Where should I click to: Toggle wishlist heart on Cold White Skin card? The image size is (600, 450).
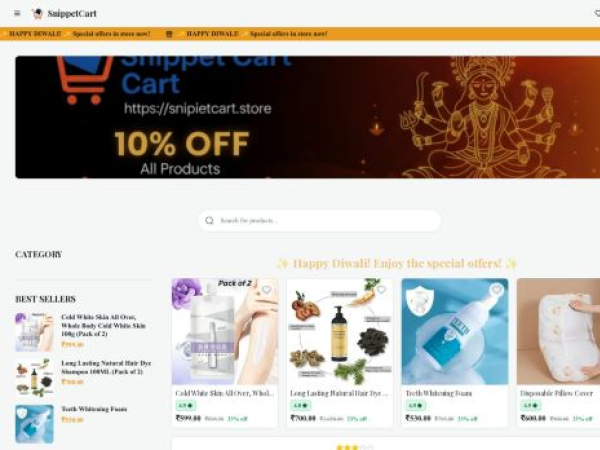(x=267, y=290)
